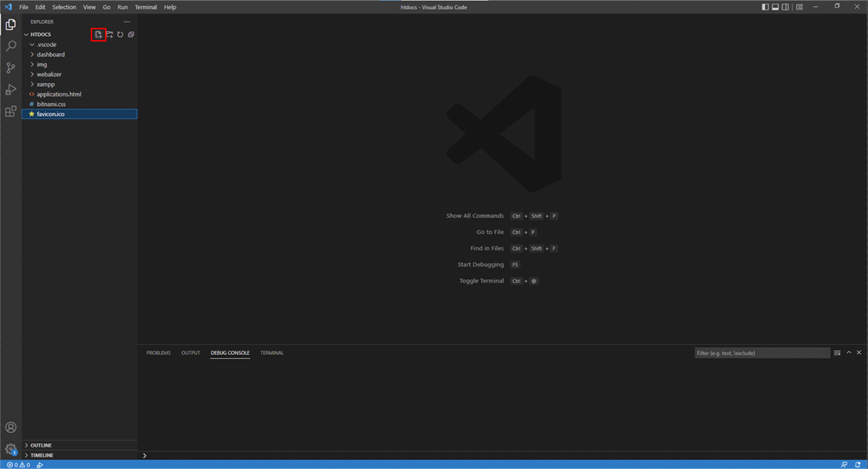Open the Search view in the activity bar

pyautogui.click(x=11, y=46)
